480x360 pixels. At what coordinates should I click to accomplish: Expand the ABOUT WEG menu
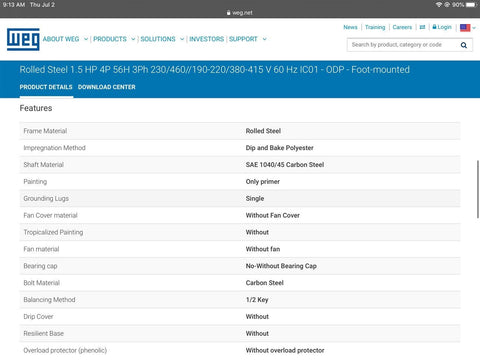click(x=65, y=39)
